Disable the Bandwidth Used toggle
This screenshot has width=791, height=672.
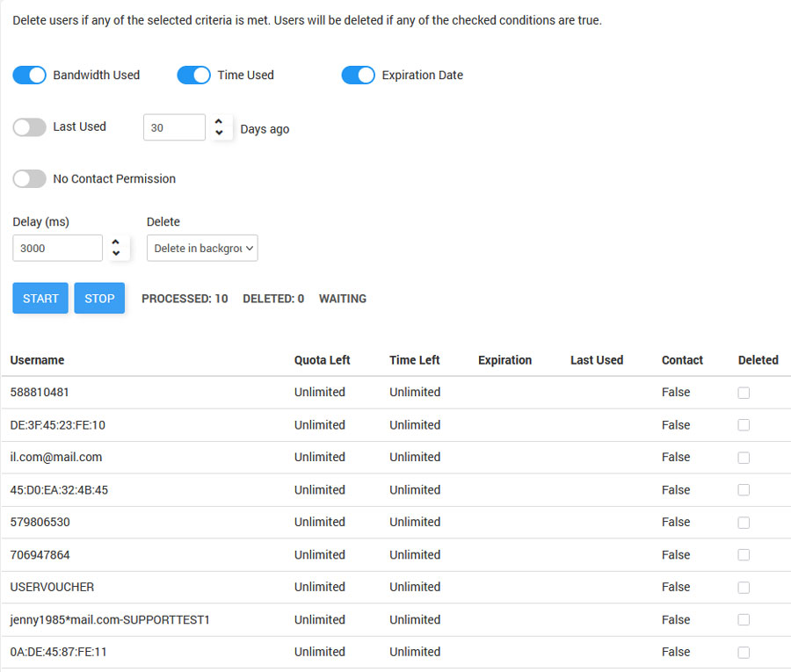click(29, 76)
